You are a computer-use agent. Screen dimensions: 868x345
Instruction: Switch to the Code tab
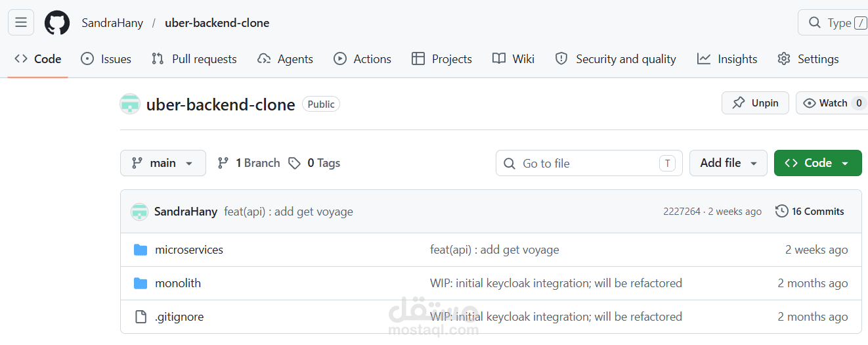pyautogui.click(x=38, y=59)
